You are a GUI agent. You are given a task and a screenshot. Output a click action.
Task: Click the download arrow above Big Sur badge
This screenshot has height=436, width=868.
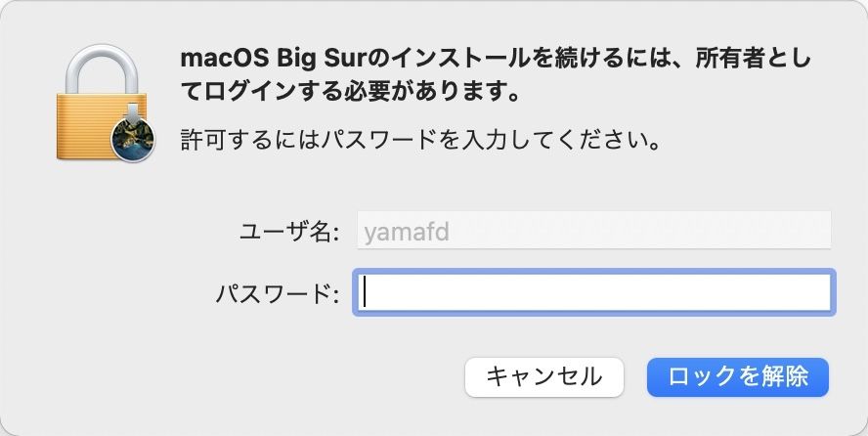(x=133, y=114)
